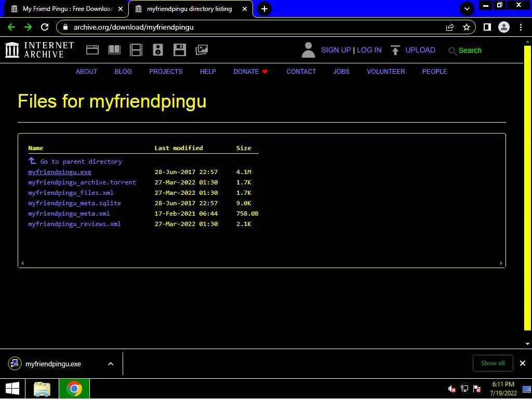Open the Software floppy disk icon
This screenshot has height=399, width=532.
[x=179, y=50]
